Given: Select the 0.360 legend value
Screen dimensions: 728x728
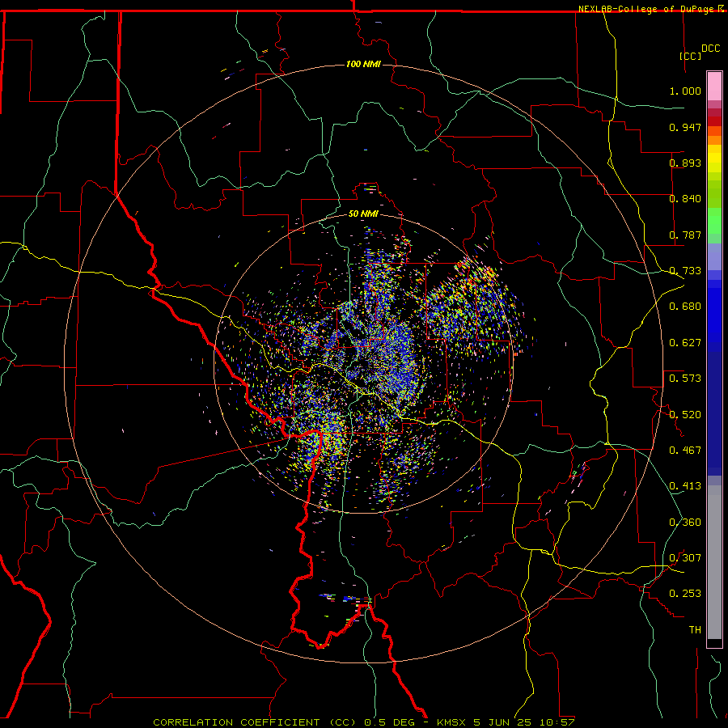Looking at the screenshot, I should [685, 523].
